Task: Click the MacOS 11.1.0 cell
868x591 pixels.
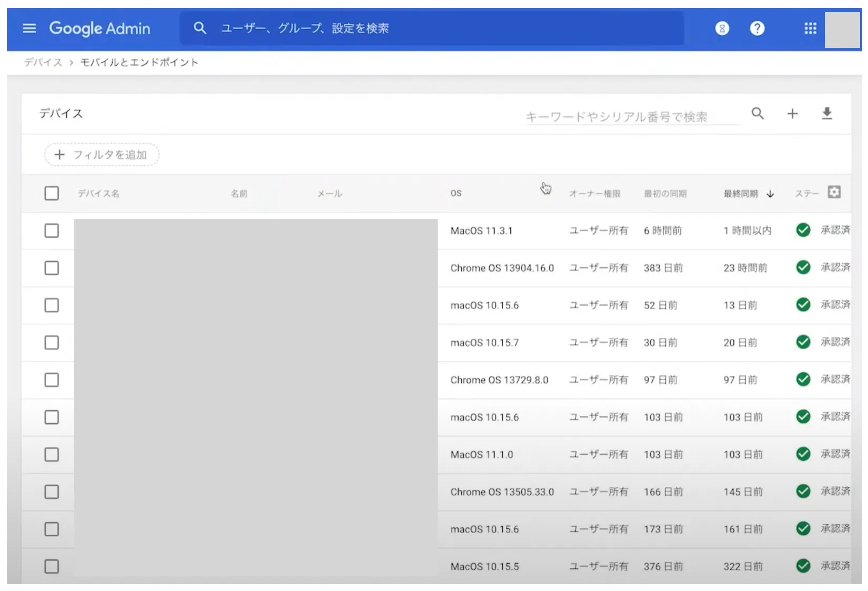Action: pos(482,455)
